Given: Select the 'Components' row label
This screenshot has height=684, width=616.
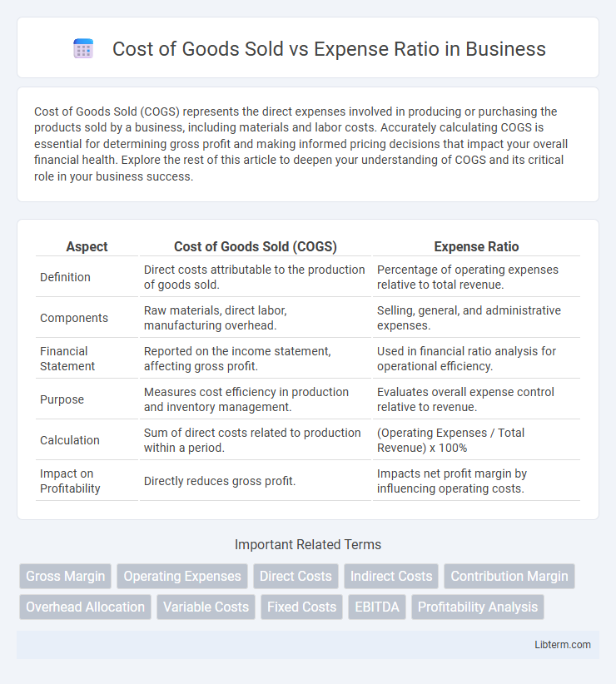Looking at the screenshot, I should [x=74, y=318].
